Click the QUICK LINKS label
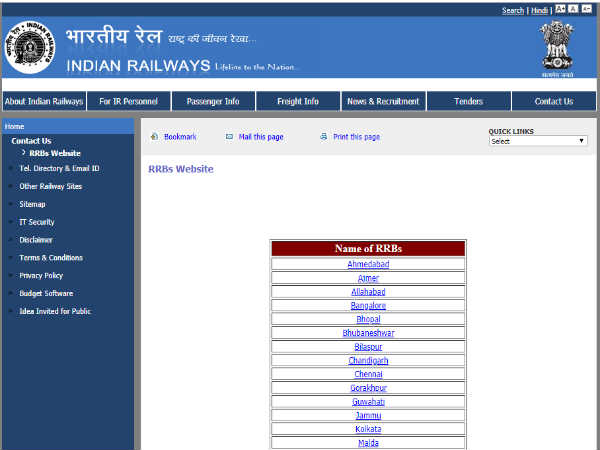Screen dimensions: 600x450 tap(511, 131)
